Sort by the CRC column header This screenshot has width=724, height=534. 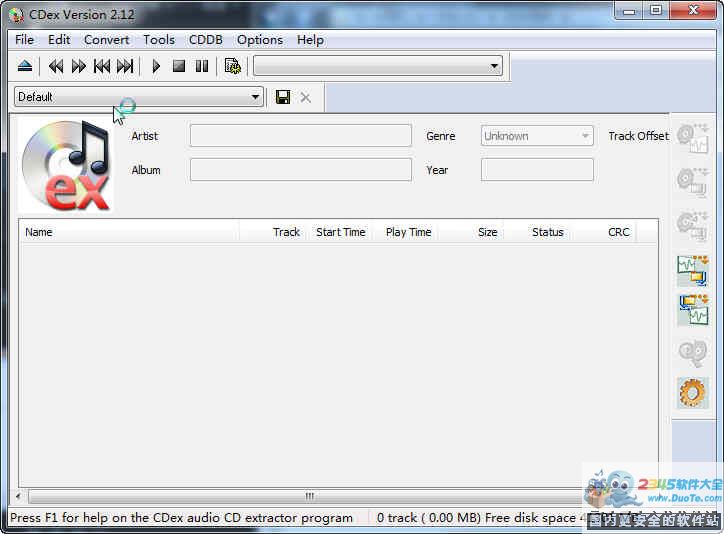pyautogui.click(x=604, y=232)
